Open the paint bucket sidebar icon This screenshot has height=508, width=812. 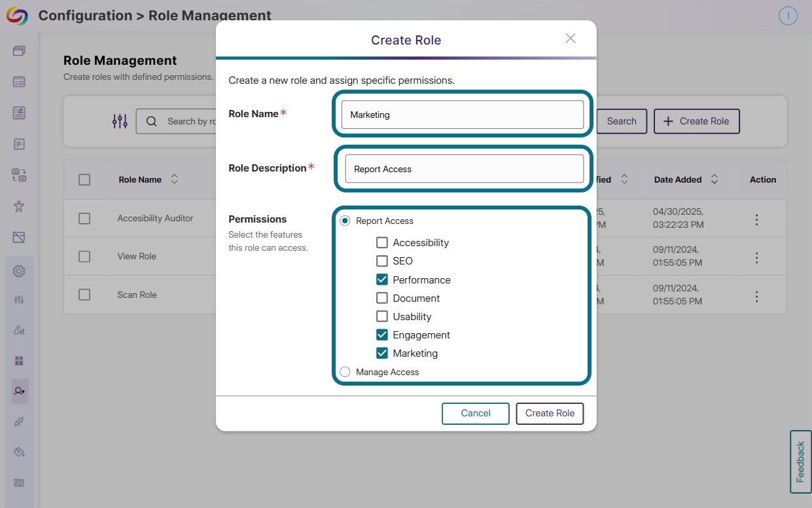pos(19,452)
